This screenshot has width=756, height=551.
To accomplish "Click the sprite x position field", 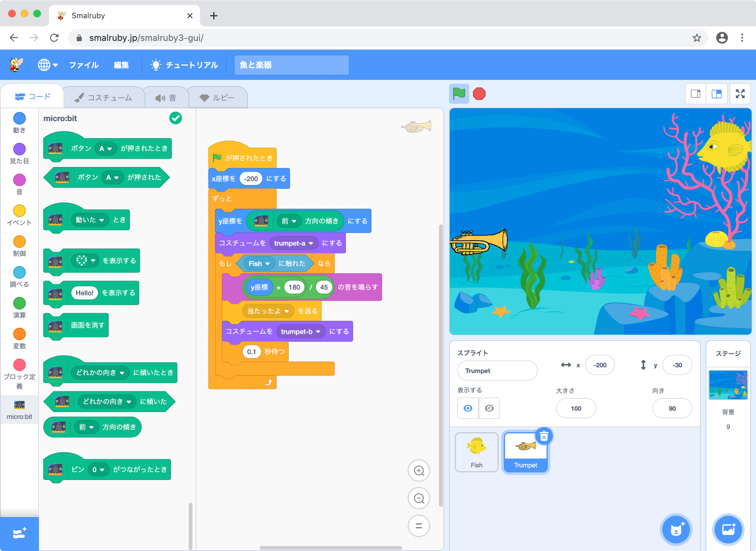I will (600, 365).
